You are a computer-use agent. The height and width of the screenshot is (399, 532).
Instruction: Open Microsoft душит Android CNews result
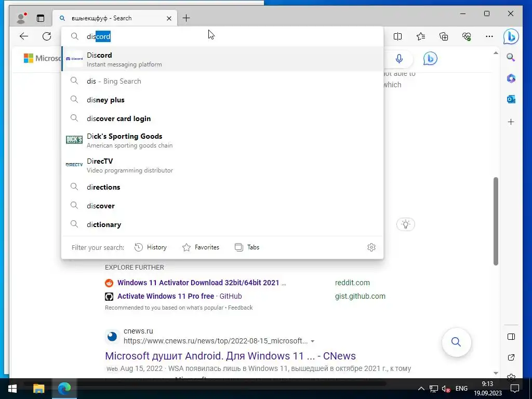point(230,356)
